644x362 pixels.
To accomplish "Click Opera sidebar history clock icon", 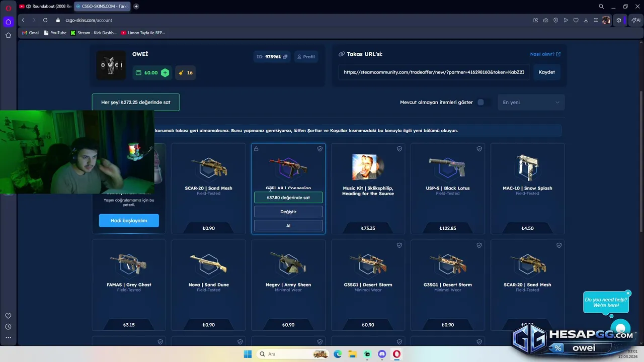I will pos(8,327).
